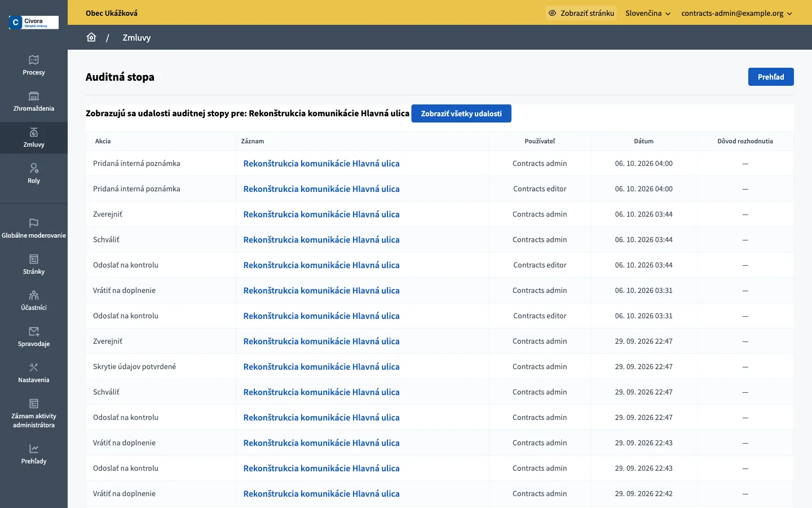
Task: Click the Dátum column header
Action: coord(643,141)
